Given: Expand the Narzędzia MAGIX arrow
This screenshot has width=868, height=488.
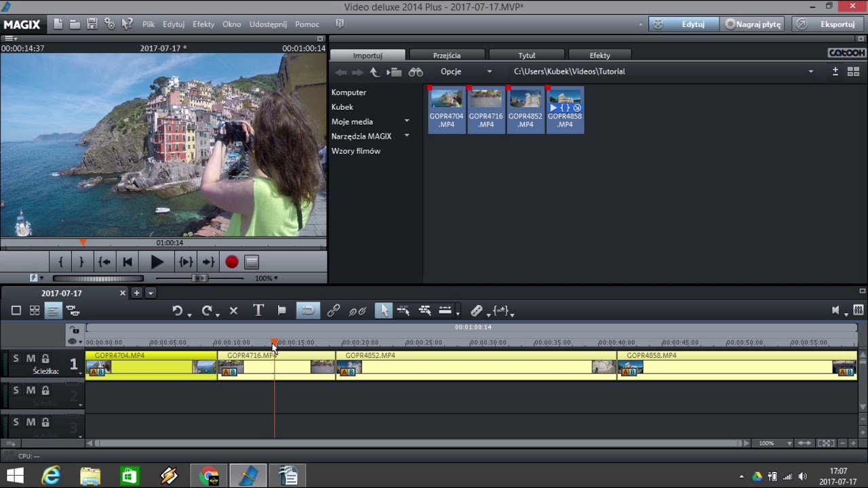Looking at the screenshot, I should 407,136.
